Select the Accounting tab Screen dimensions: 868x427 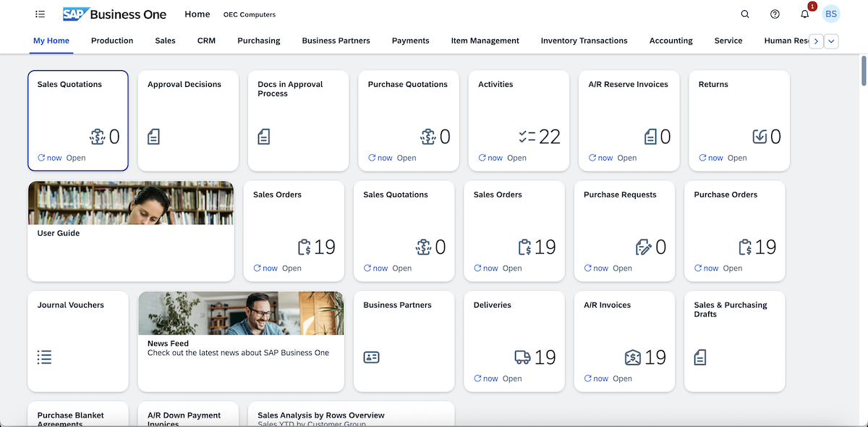(671, 41)
